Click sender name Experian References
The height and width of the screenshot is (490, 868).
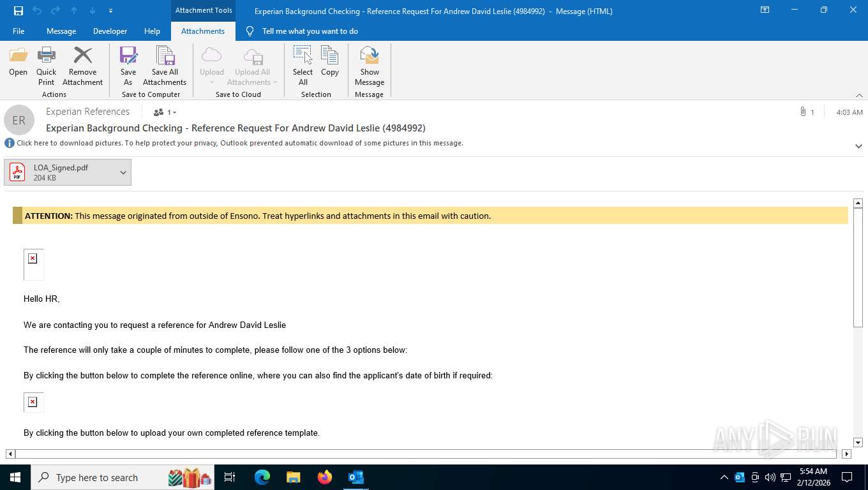tap(88, 112)
